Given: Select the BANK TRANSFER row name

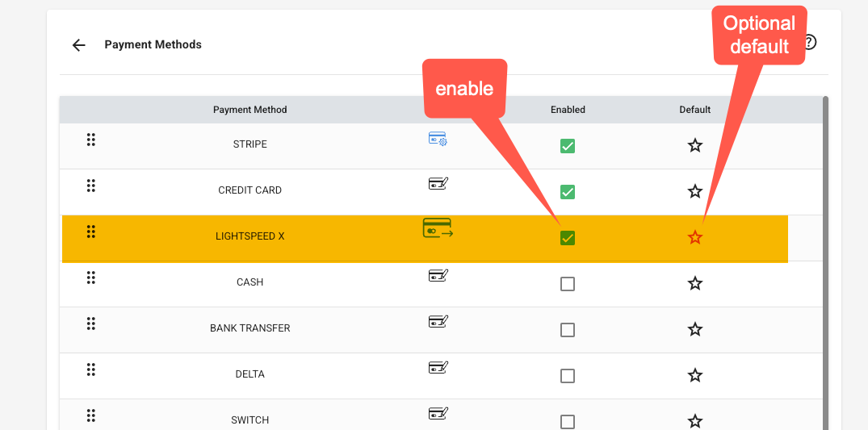Looking at the screenshot, I should pos(250,328).
